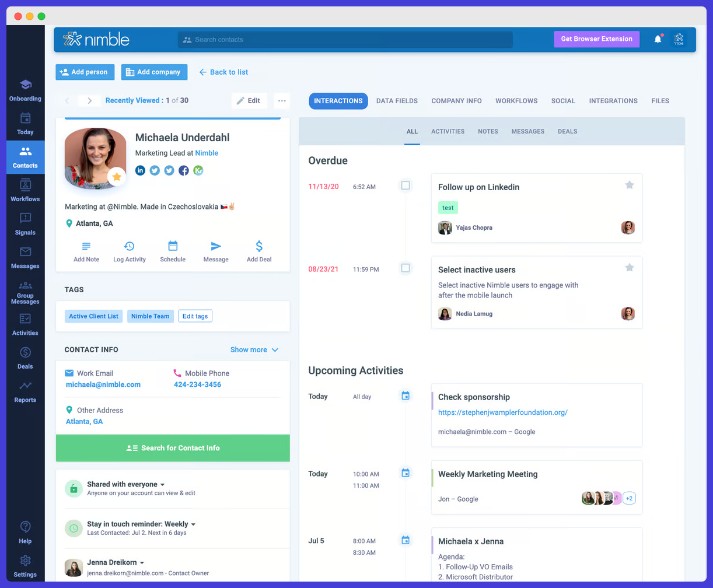This screenshot has width=713, height=588.
Task: Open Onboarding in the sidebar
Action: click(25, 90)
